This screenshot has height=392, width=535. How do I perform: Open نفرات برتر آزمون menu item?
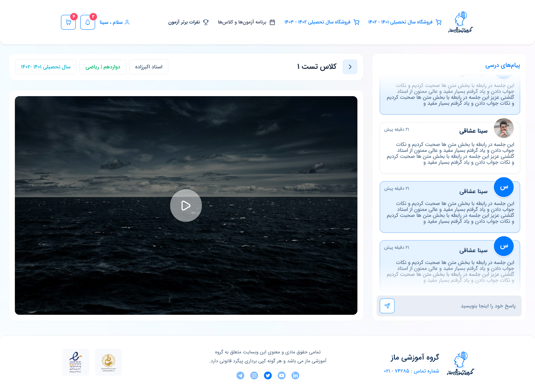pos(188,22)
